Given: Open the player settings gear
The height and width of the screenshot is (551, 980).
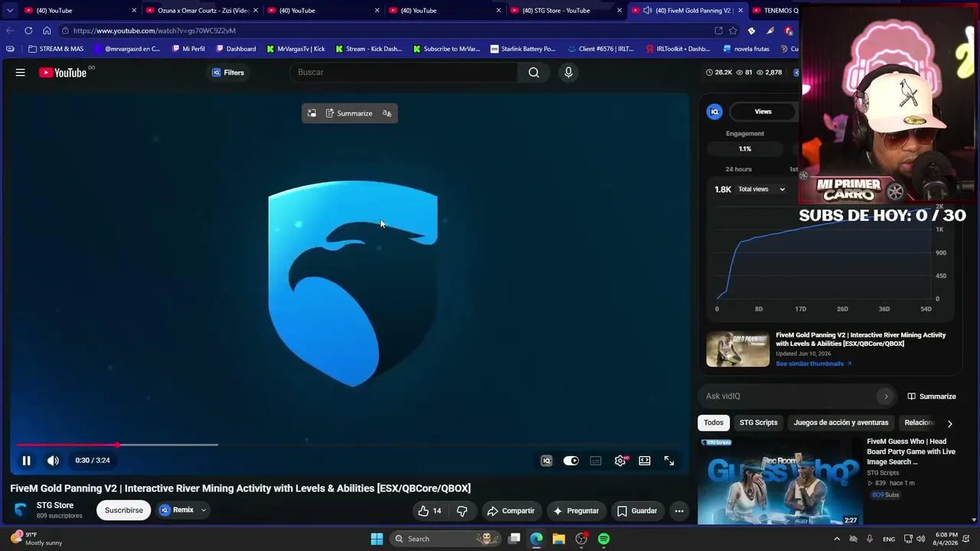Looking at the screenshot, I should point(620,461).
